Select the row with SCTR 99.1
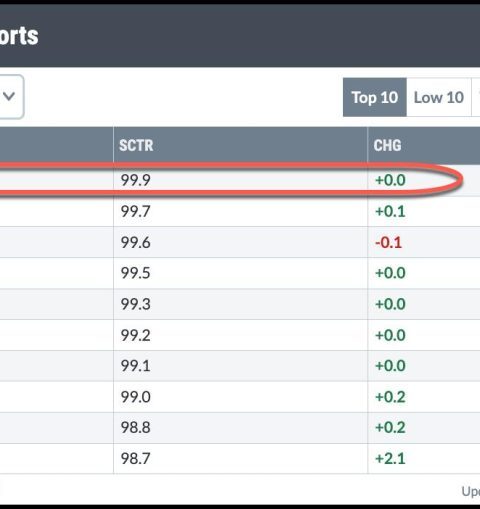 coord(240,366)
